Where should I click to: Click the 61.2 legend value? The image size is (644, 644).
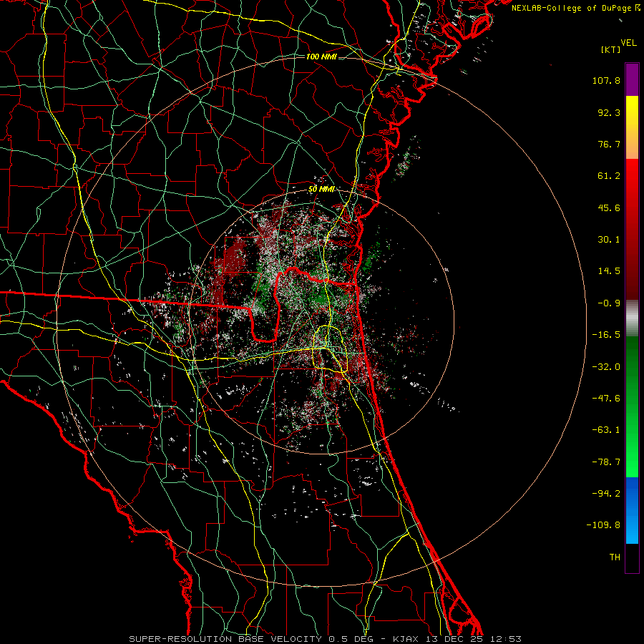click(609, 176)
